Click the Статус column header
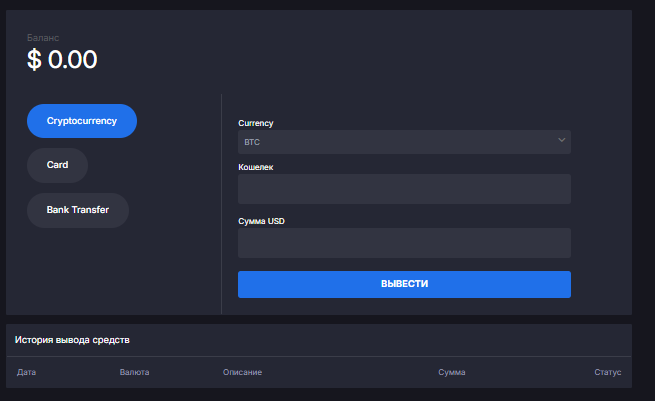 [607, 372]
